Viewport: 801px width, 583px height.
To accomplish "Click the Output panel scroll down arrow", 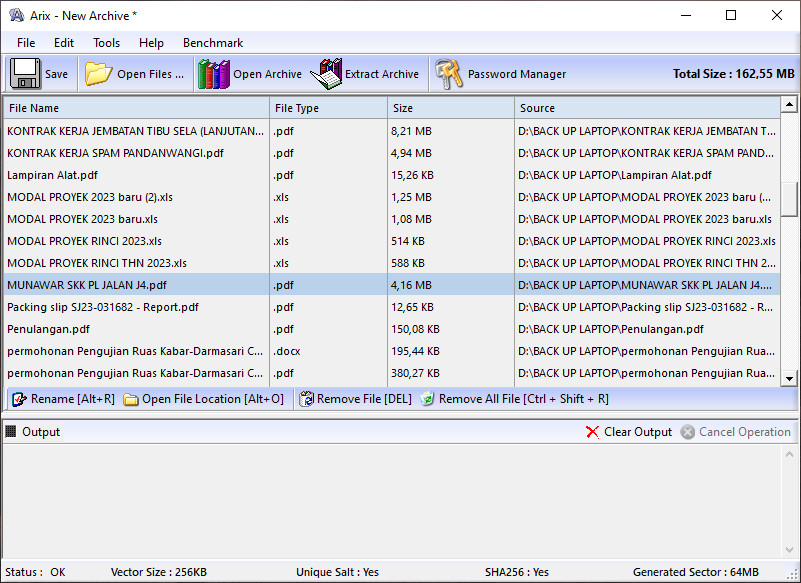I will (x=789, y=550).
